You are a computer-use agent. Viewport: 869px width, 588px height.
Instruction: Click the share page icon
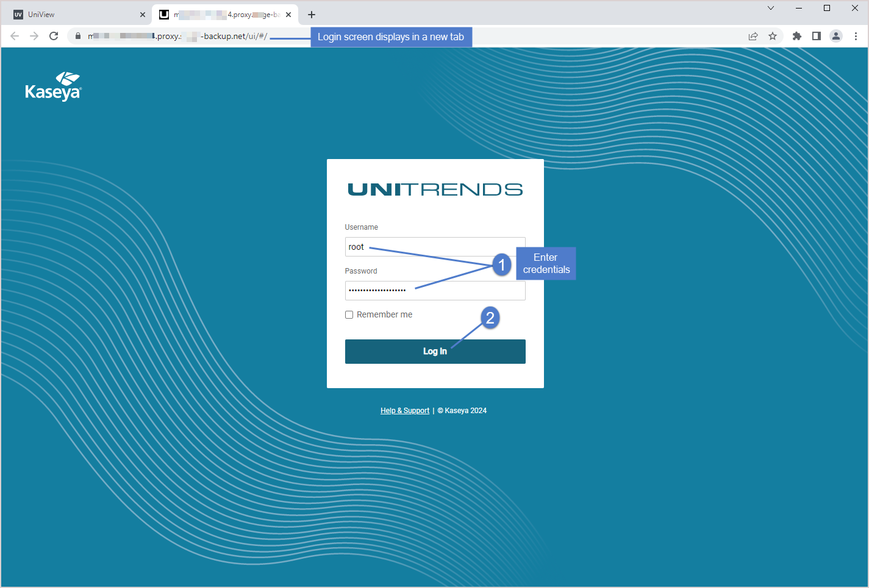753,36
